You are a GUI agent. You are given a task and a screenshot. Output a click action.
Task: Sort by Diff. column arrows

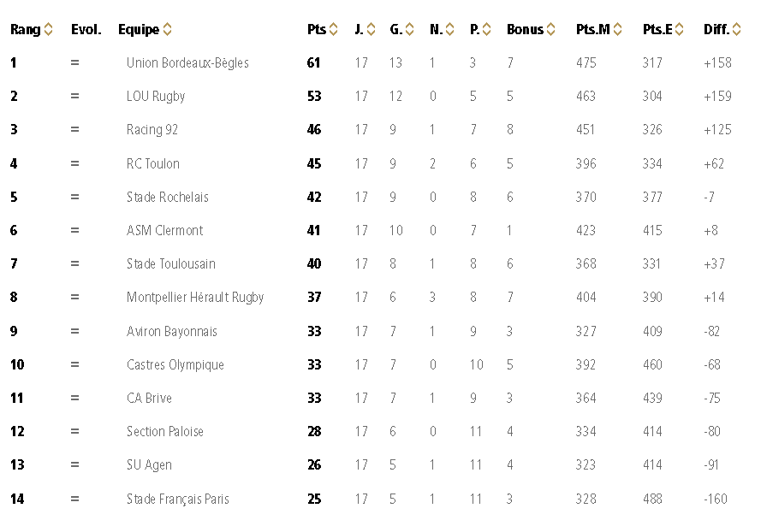pyautogui.click(x=737, y=30)
